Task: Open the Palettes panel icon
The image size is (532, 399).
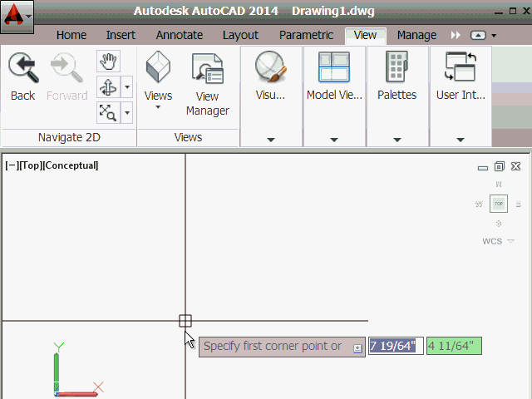Action: tap(397, 66)
